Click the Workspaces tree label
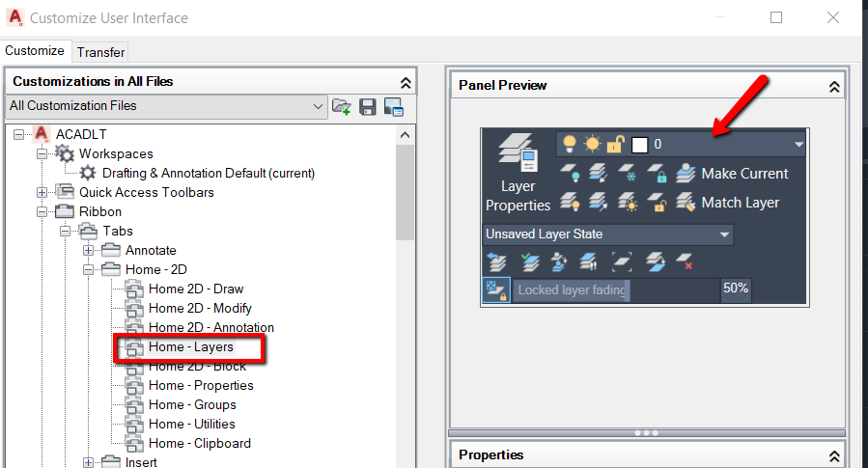 click(116, 153)
